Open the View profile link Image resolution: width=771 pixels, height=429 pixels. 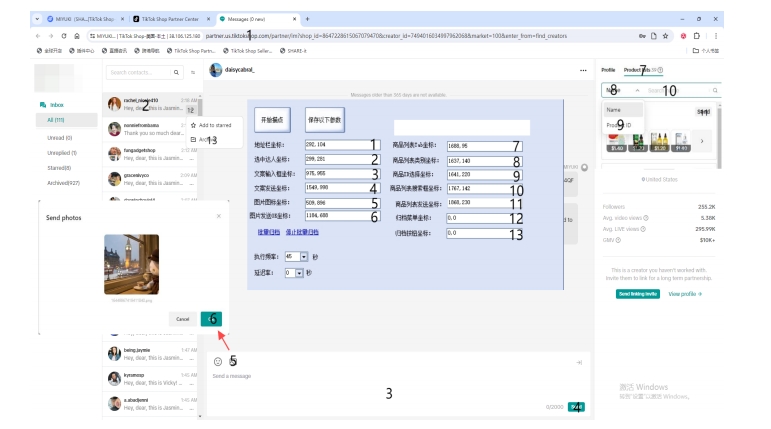[685, 294]
